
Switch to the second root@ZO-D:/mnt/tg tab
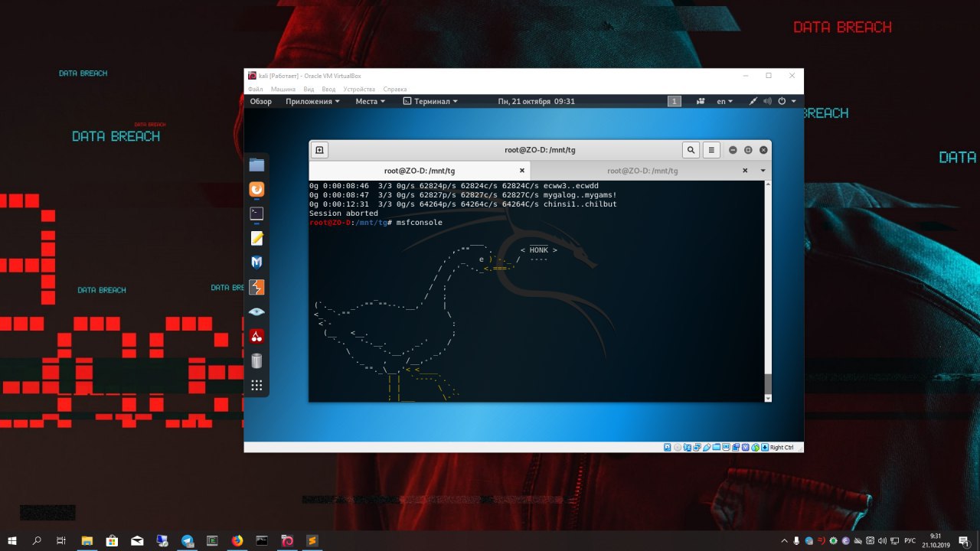coord(642,171)
